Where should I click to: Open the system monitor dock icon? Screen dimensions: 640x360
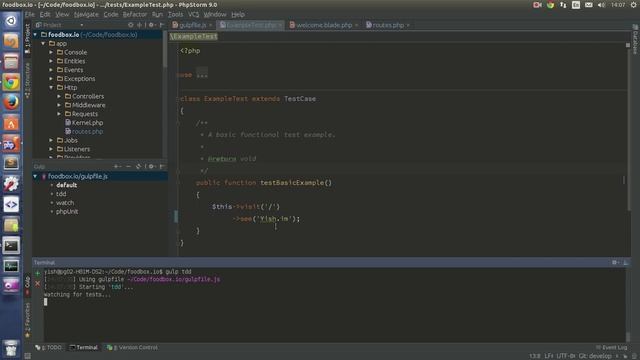11,266
